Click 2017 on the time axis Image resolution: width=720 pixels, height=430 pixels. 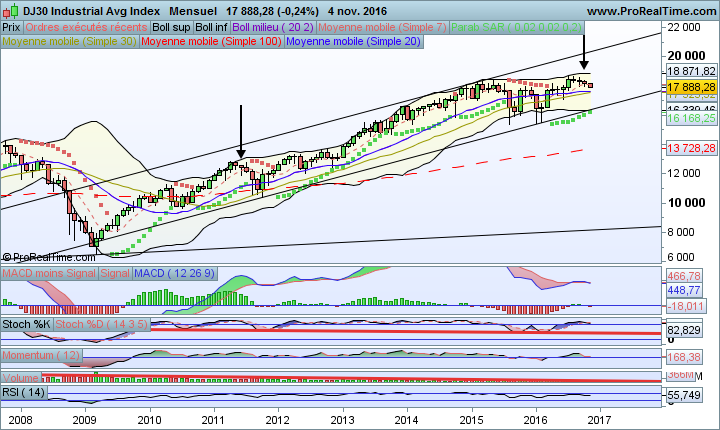click(x=600, y=420)
